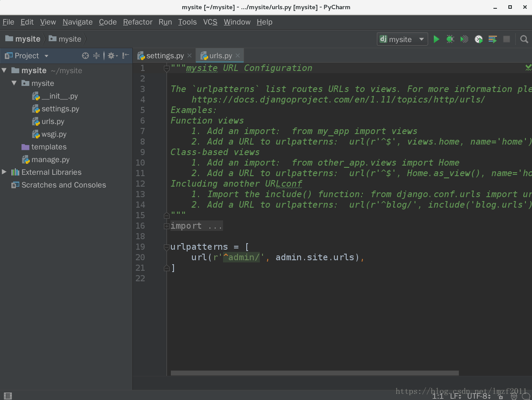This screenshot has width=532, height=400.
Task: Collapse all in Project panel icon
Action: 96,56
